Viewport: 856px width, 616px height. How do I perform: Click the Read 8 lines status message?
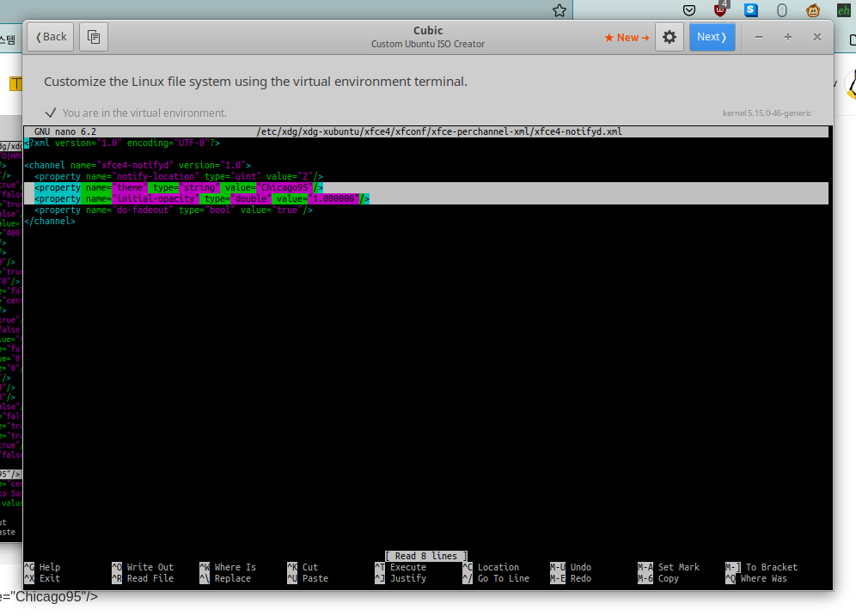click(x=425, y=556)
